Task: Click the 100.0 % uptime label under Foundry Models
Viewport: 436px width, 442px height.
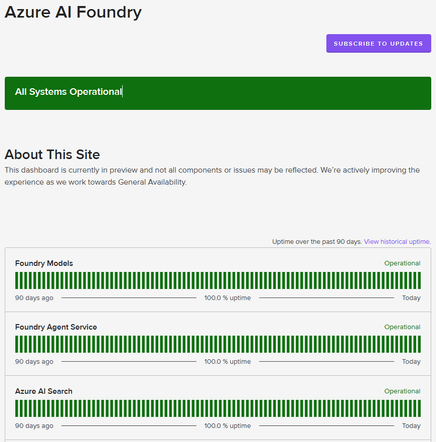Action: 228,298
